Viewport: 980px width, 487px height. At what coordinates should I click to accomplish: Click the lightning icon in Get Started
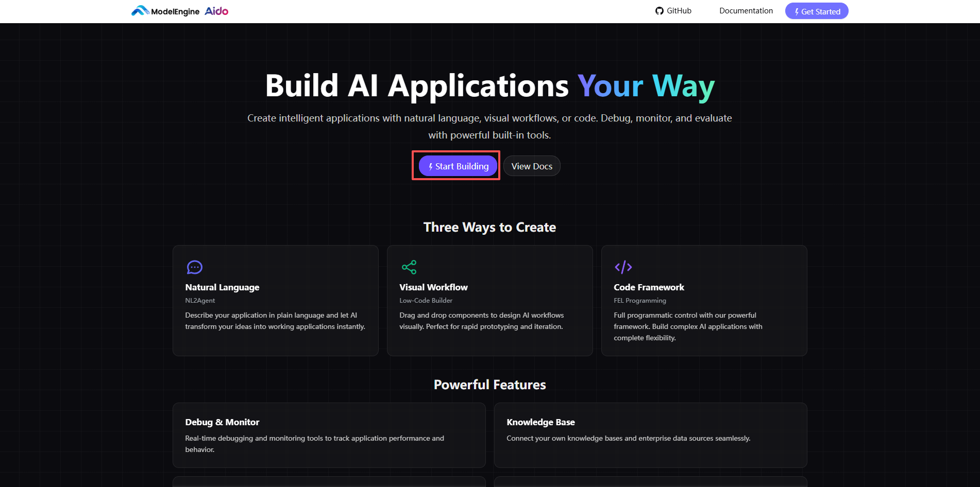click(797, 11)
